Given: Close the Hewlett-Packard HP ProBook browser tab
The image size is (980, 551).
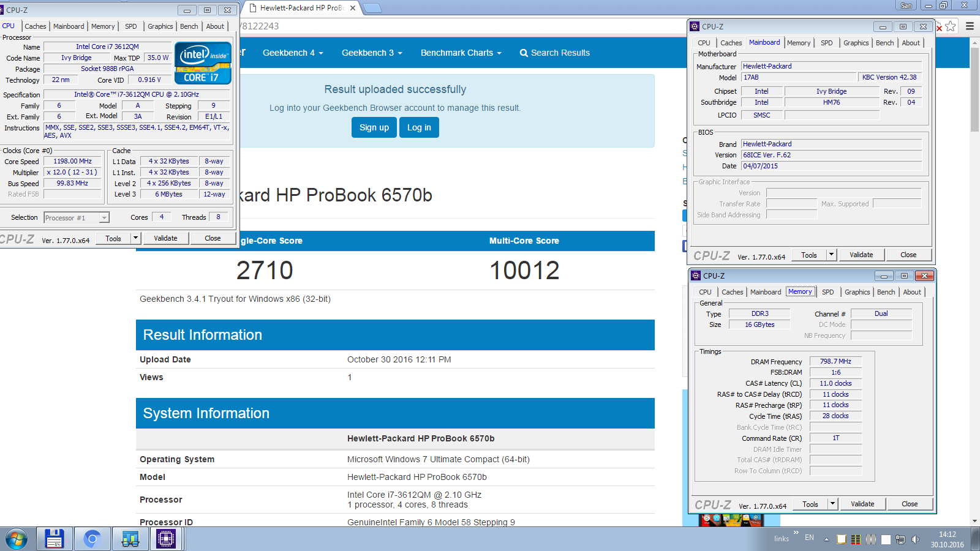Looking at the screenshot, I should (353, 8).
